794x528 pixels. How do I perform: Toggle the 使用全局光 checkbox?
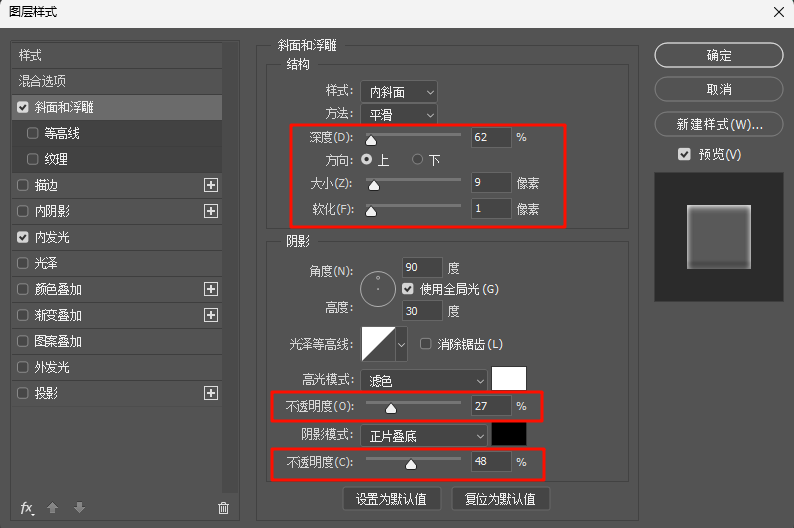click(x=408, y=289)
